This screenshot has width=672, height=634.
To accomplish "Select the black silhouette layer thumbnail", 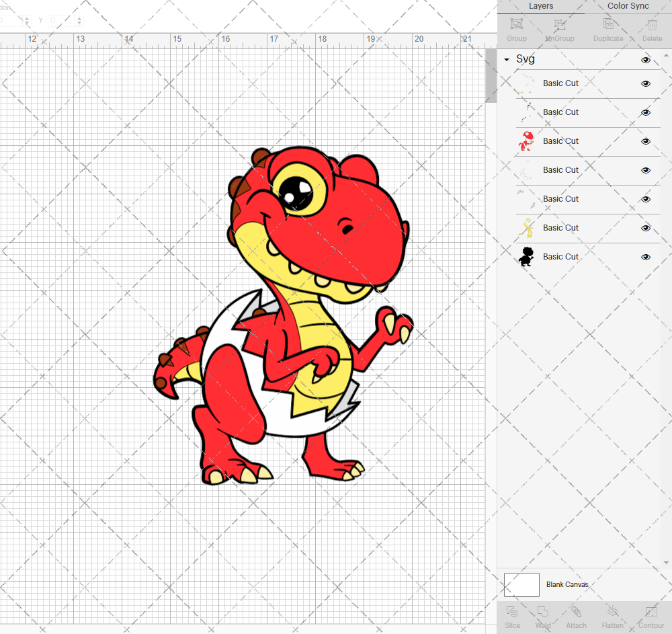I will 526,257.
